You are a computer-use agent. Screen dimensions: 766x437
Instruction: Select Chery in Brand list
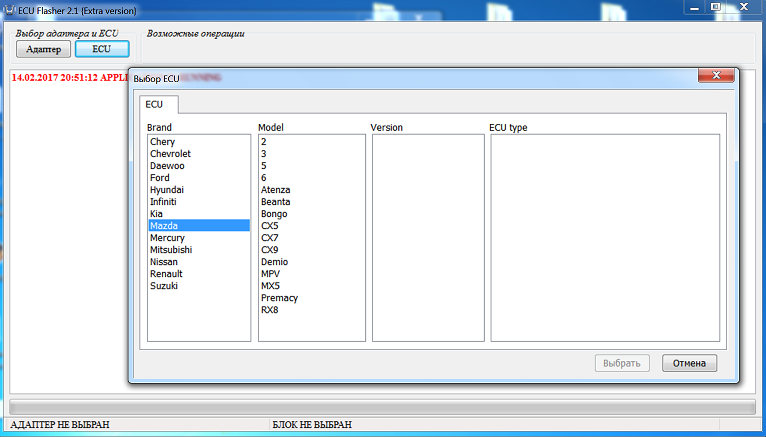tap(198, 142)
